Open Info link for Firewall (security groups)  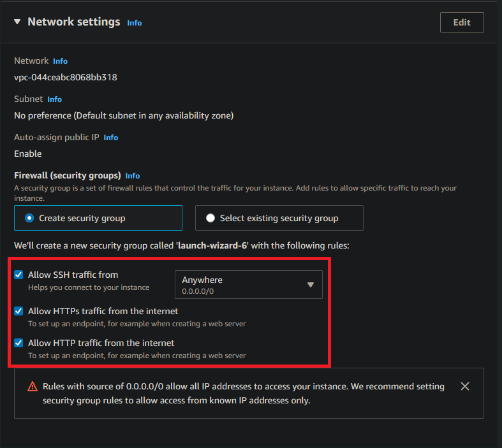pos(132,176)
